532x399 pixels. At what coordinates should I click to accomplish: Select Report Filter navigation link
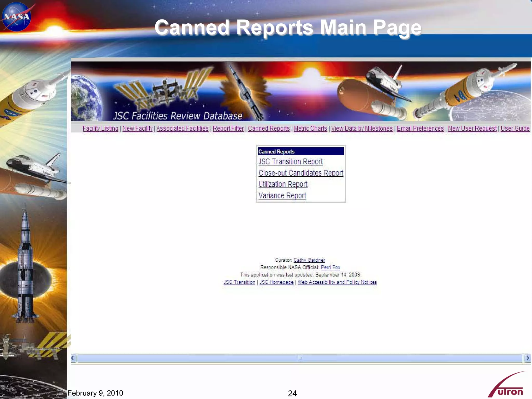tap(228, 128)
